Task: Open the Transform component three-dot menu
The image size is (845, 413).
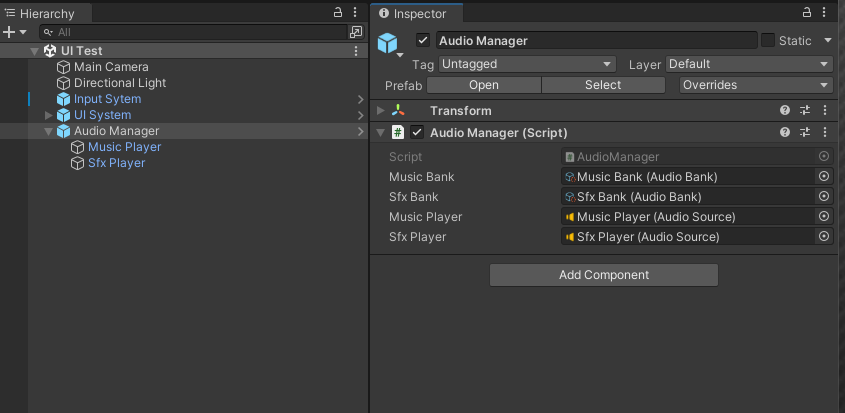Action: 825,110
